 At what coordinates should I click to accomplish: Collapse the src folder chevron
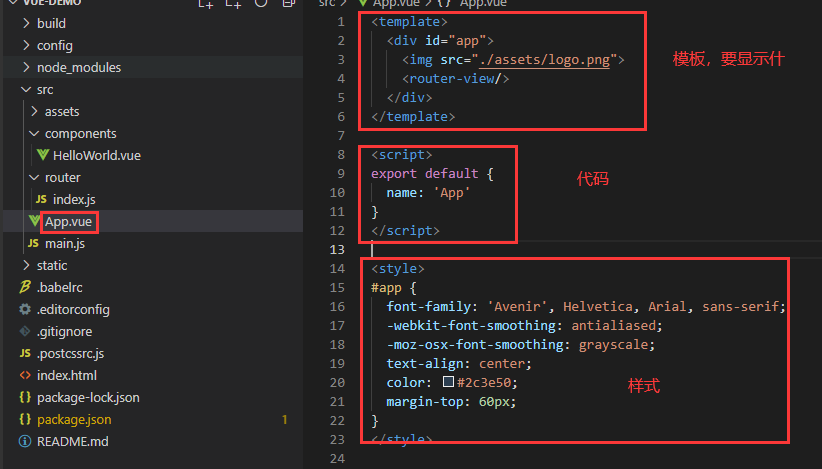pyautogui.click(x=26, y=89)
